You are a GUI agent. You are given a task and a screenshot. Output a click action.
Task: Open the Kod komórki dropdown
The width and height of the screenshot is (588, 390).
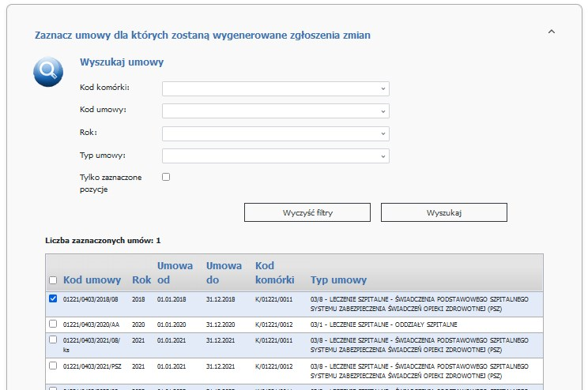tap(275, 88)
